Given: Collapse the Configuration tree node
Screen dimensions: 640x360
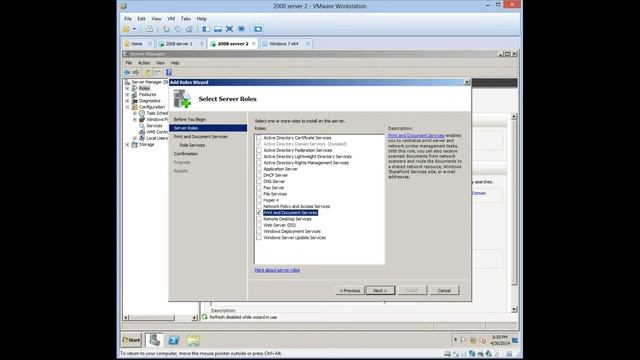Looking at the screenshot, I should point(127,107).
